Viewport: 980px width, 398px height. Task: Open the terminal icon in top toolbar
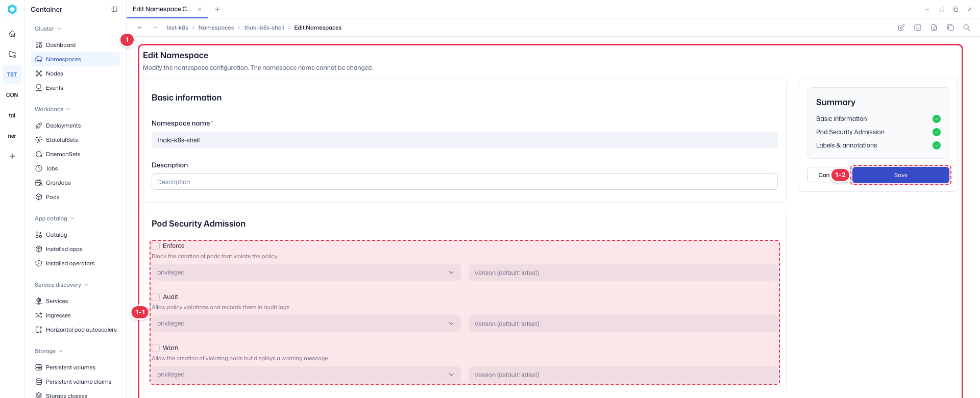pyautogui.click(x=918, y=28)
